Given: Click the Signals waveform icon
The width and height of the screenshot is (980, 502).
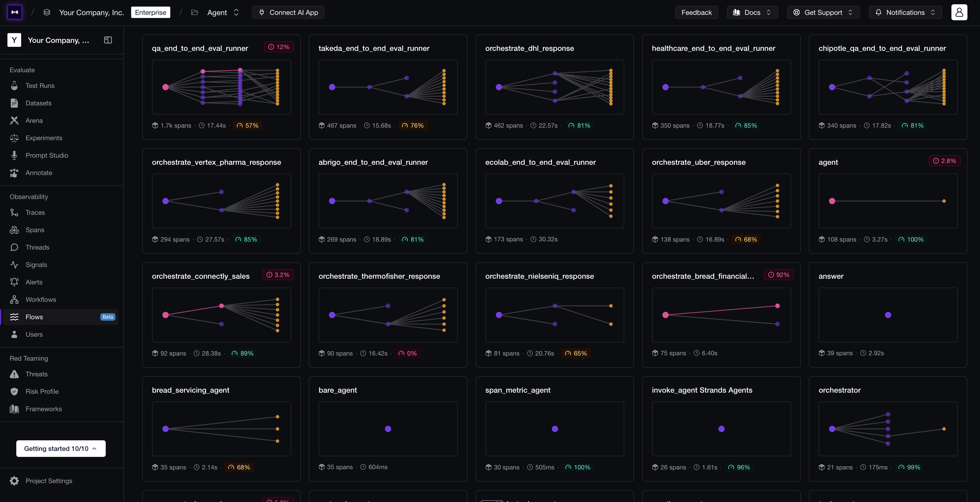Looking at the screenshot, I should coord(14,265).
